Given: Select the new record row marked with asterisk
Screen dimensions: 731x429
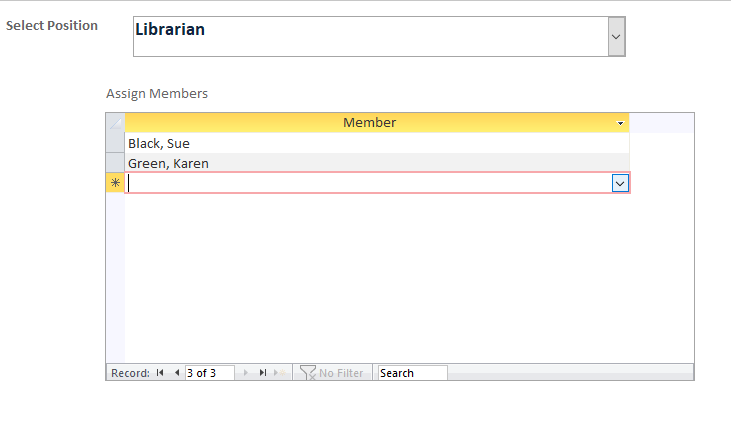Looking at the screenshot, I should 115,183.
